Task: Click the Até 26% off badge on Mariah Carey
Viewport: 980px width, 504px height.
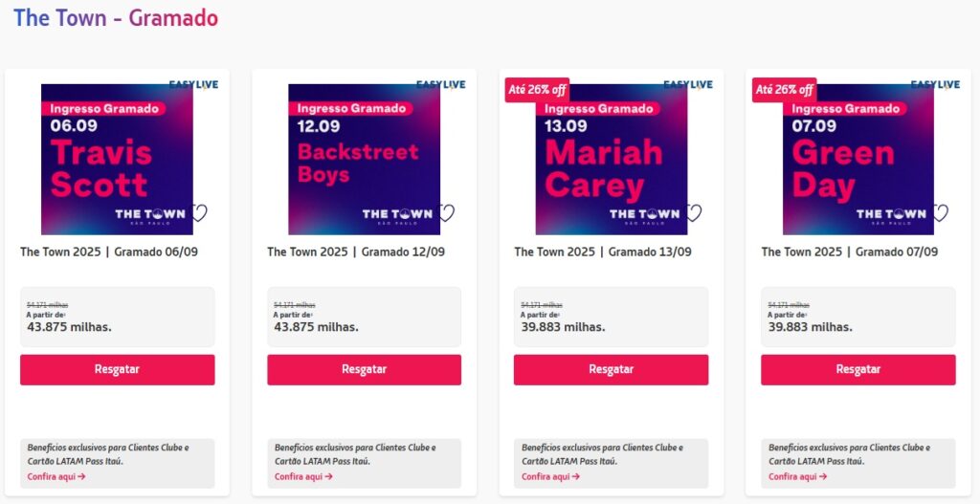Action: click(x=537, y=90)
